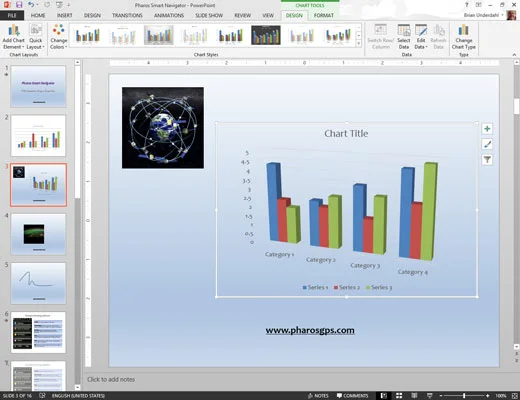Select slide 1 title thumbnail
Viewport: 520px width, 400px height.
38,86
